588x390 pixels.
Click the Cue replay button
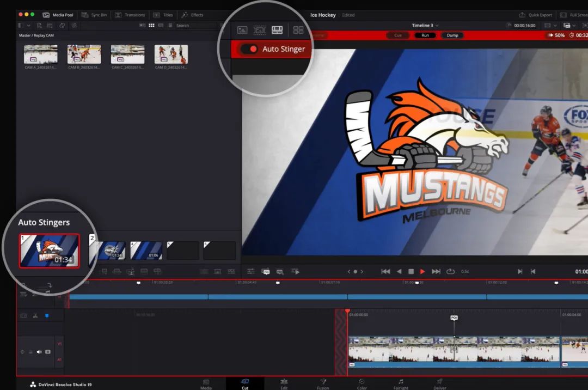tap(398, 35)
